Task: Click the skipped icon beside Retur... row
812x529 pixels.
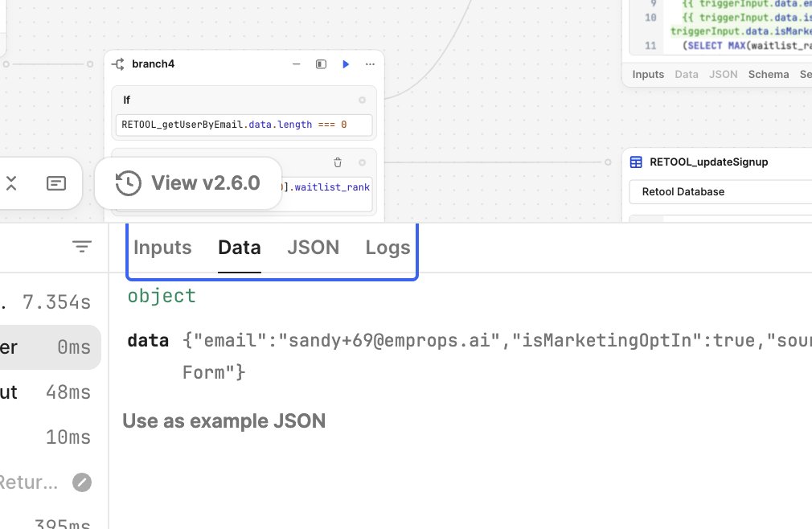Action: click(82, 482)
